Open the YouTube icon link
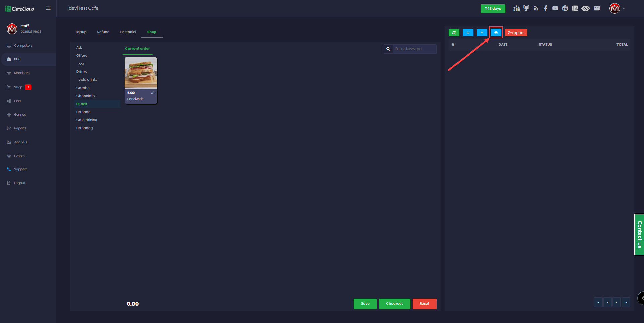This screenshot has height=323, width=644. click(x=555, y=8)
